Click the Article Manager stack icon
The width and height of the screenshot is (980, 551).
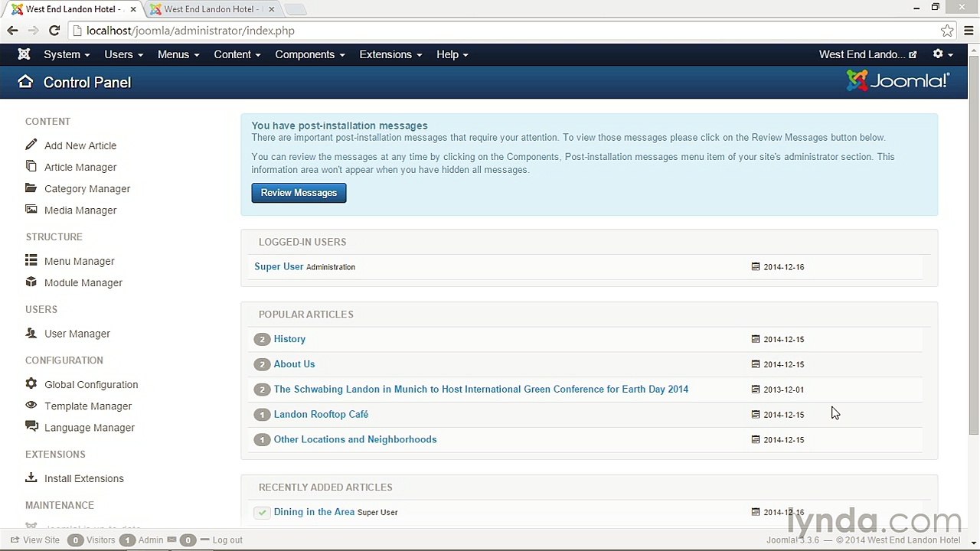(31, 166)
